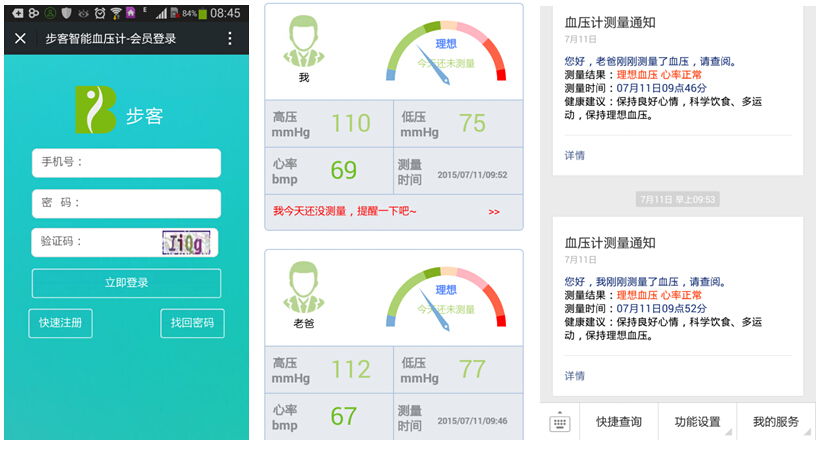
Task: Open 快速注册 quick registration
Action: pos(60,323)
